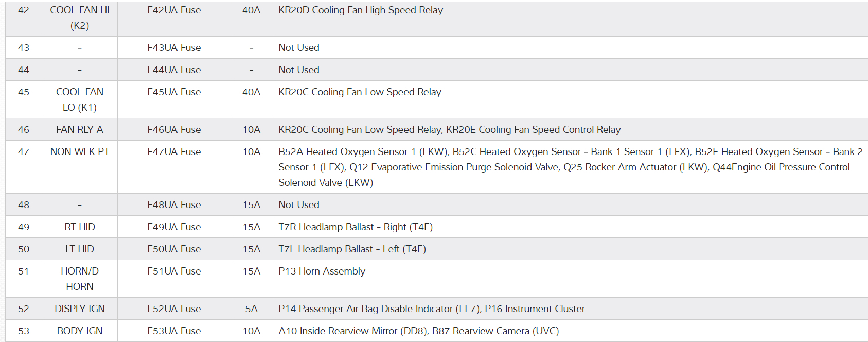Click the F46UA Fuse cell
The width and height of the screenshot is (868, 342).
pyautogui.click(x=174, y=130)
